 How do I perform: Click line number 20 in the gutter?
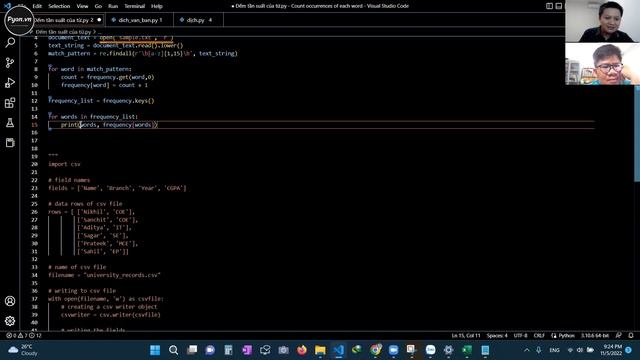[34, 164]
